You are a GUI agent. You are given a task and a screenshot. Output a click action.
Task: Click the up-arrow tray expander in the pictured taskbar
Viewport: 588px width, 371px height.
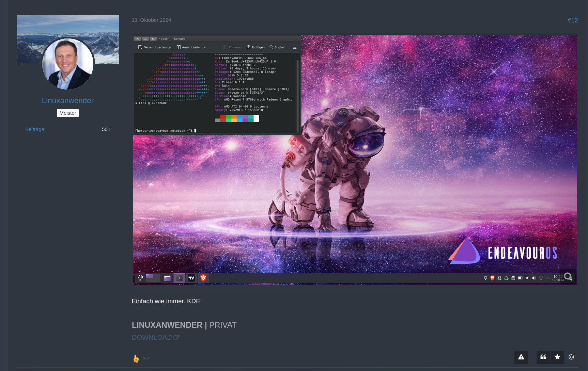(x=547, y=278)
